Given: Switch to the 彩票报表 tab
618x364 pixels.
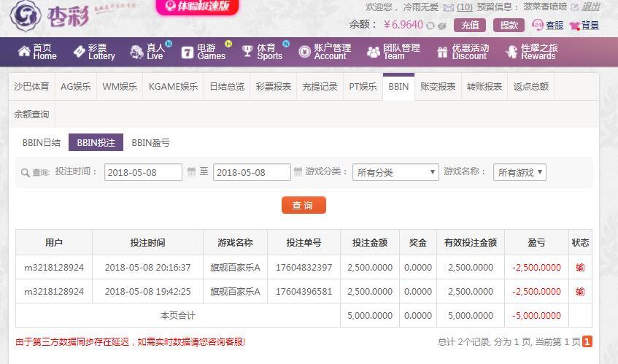Looking at the screenshot, I should pos(274,86).
